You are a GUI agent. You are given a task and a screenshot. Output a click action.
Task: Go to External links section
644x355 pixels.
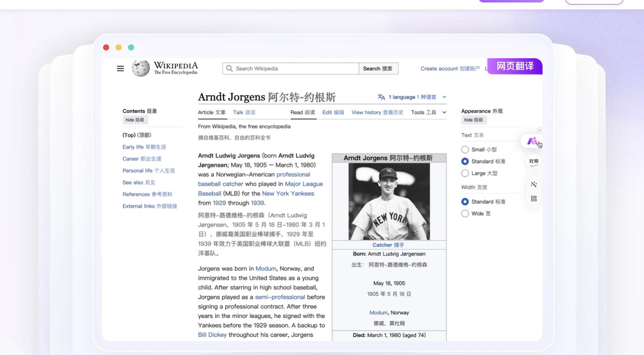click(x=150, y=206)
